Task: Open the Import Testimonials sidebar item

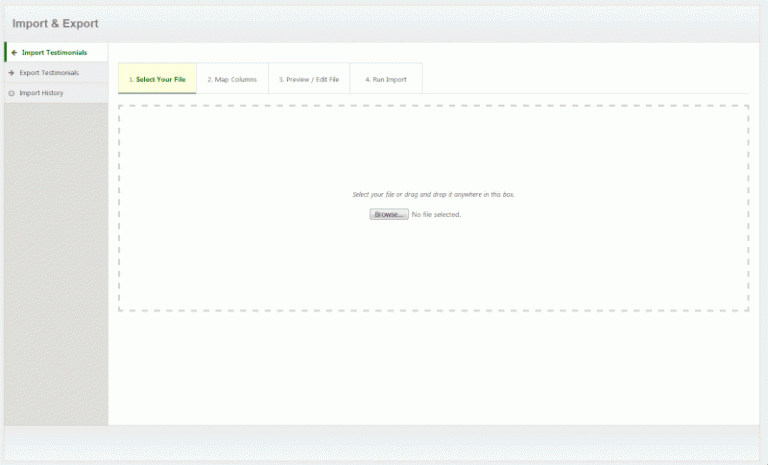Action: [54, 52]
